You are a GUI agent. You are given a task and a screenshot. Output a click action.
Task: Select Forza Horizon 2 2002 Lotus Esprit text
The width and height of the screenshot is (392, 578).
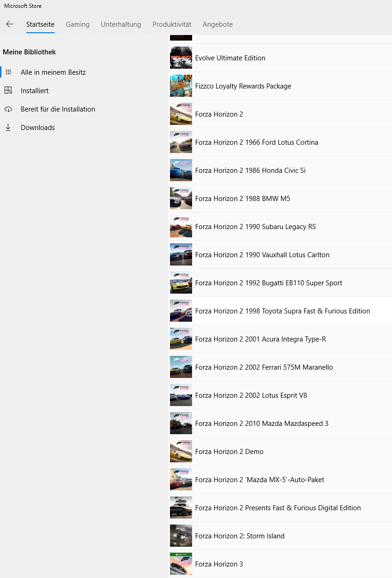(x=251, y=395)
